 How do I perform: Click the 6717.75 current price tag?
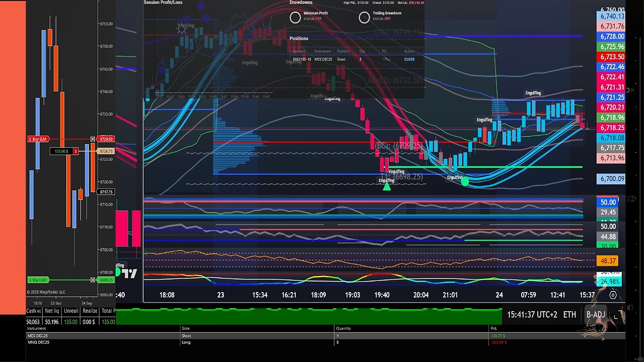[x=106, y=192]
